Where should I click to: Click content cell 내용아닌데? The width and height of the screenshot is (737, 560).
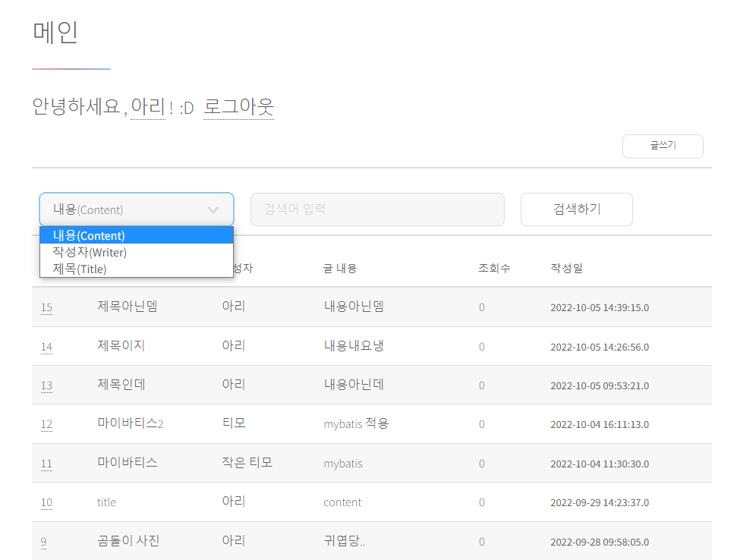pos(354,384)
